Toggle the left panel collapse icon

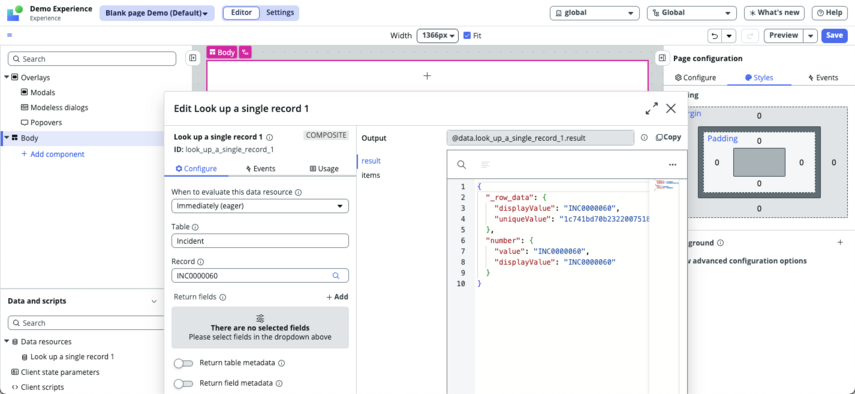click(x=192, y=58)
